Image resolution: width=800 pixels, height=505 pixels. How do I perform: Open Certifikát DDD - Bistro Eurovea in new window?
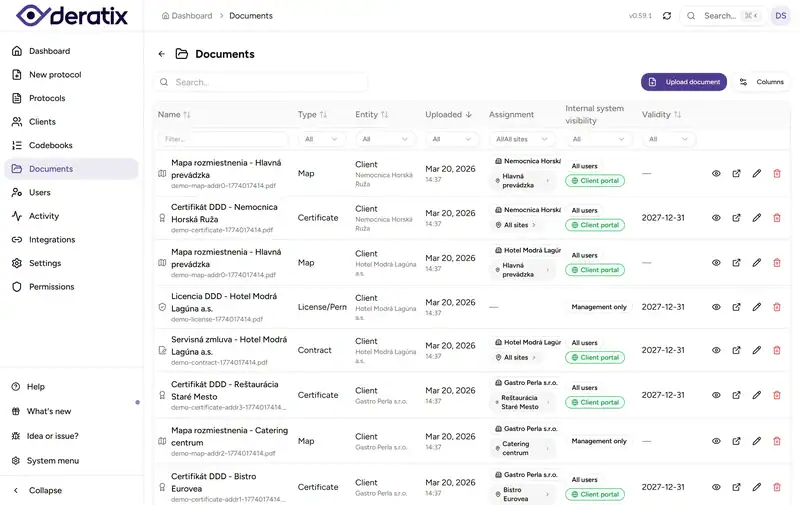(736, 487)
